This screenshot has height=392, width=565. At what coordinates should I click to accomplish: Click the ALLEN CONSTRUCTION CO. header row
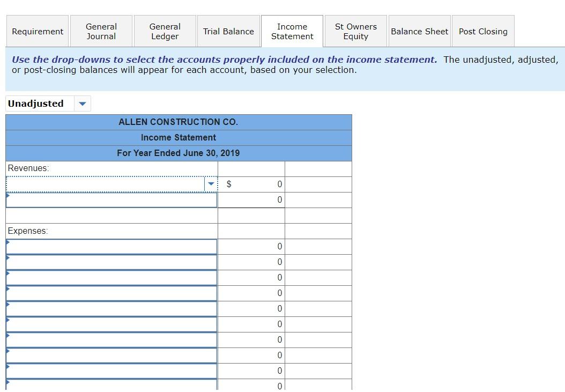tap(179, 122)
